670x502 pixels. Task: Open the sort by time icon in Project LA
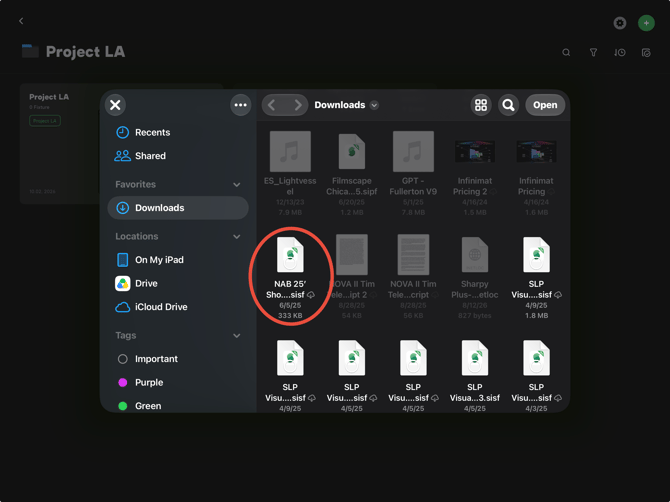click(x=620, y=53)
